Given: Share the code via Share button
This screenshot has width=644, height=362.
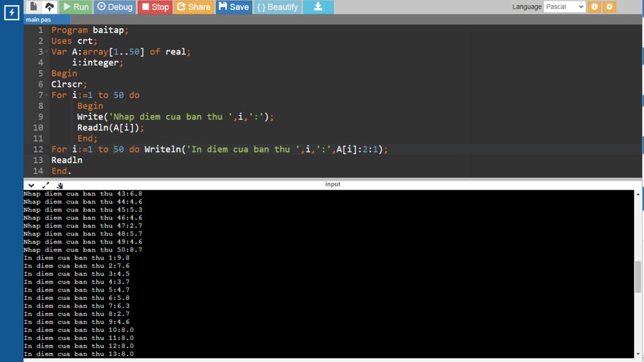Looking at the screenshot, I should [194, 6].
